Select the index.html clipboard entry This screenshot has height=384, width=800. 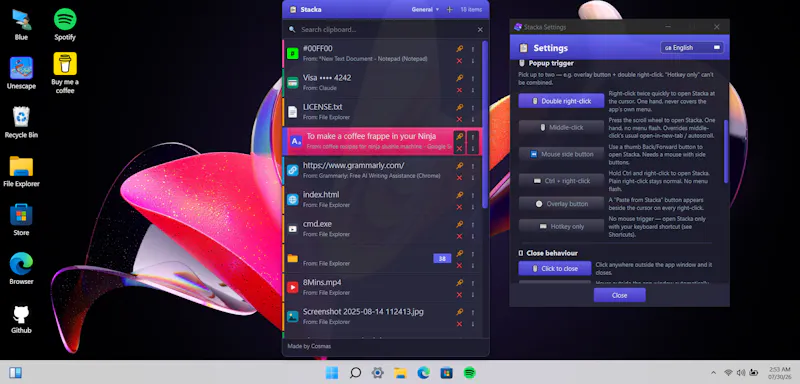383,199
